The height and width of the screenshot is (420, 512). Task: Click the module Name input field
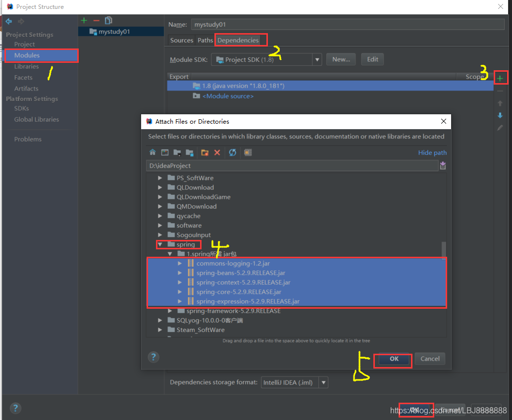[x=348, y=24]
